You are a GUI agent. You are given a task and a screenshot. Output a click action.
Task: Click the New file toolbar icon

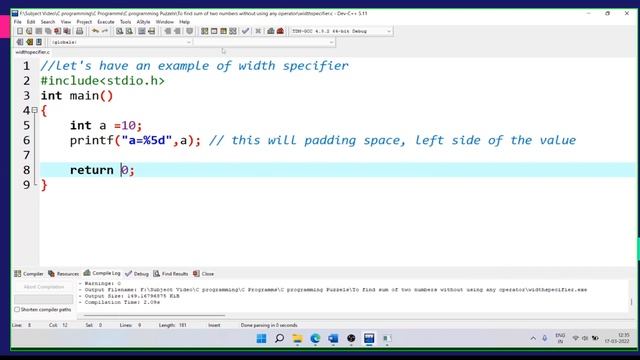pyautogui.click(x=20, y=31)
